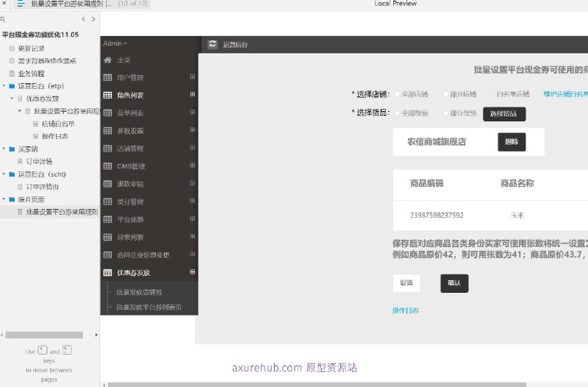Expand 店铺管理 with its plus box
This screenshot has width=588, height=387.
[x=193, y=148]
